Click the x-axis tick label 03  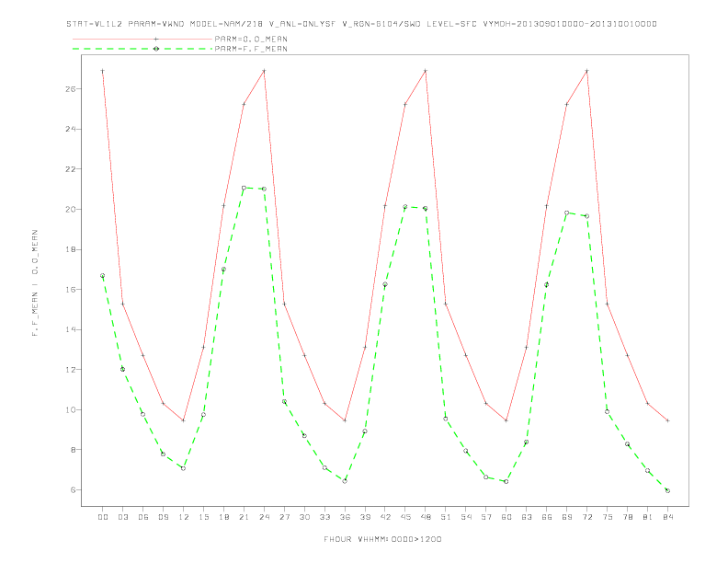(122, 517)
